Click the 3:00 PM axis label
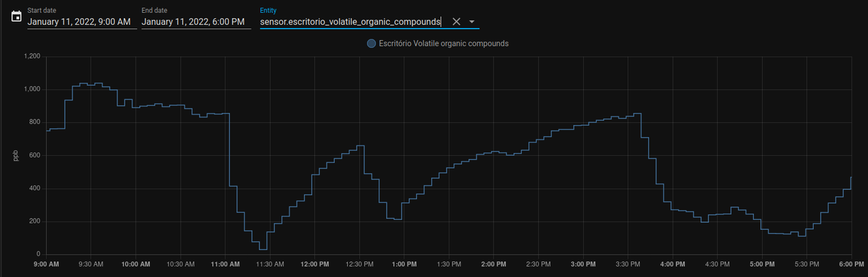This screenshot has width=868, height=277. (583, 264)
